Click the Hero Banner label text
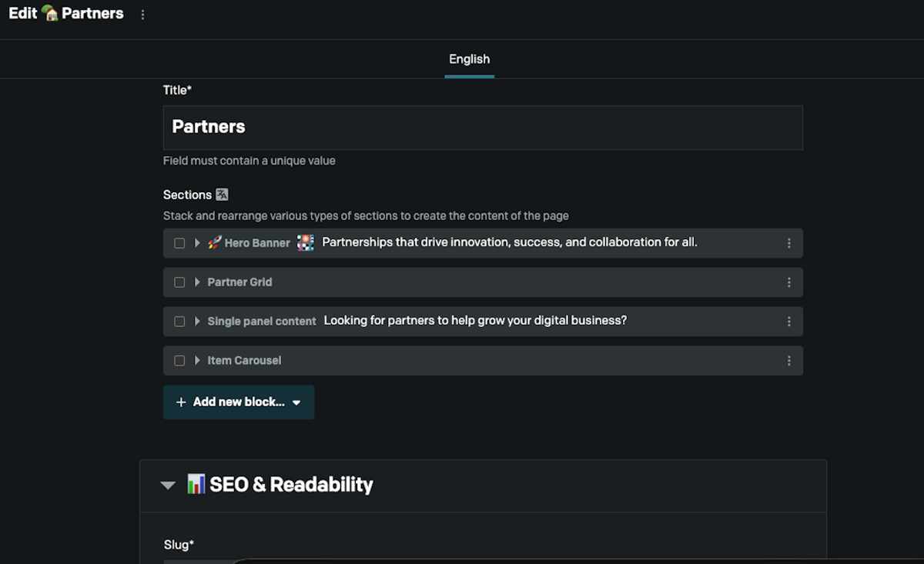The width and height of the screenshot is (924, 564). click(x=257, y=243)
